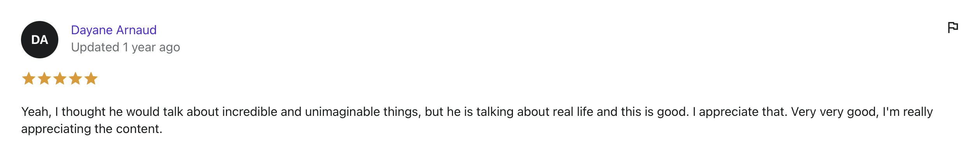Click the word "Arnaud" in the reviewer name
The height and width of the screenshot is (147, 980).
[136, 30]
